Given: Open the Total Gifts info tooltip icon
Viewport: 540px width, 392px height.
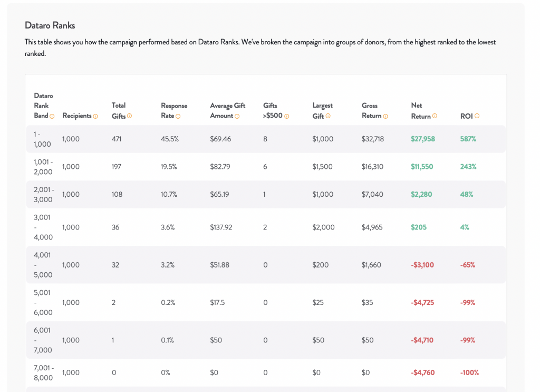Looking at the screenshot, I should pyautogui.click(x=130, y=116).
